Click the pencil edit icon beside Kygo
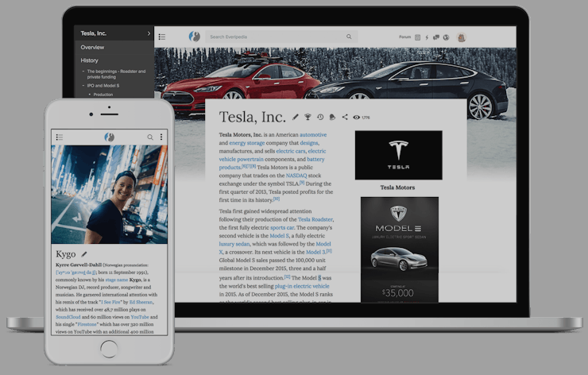 tap(84, 254)
